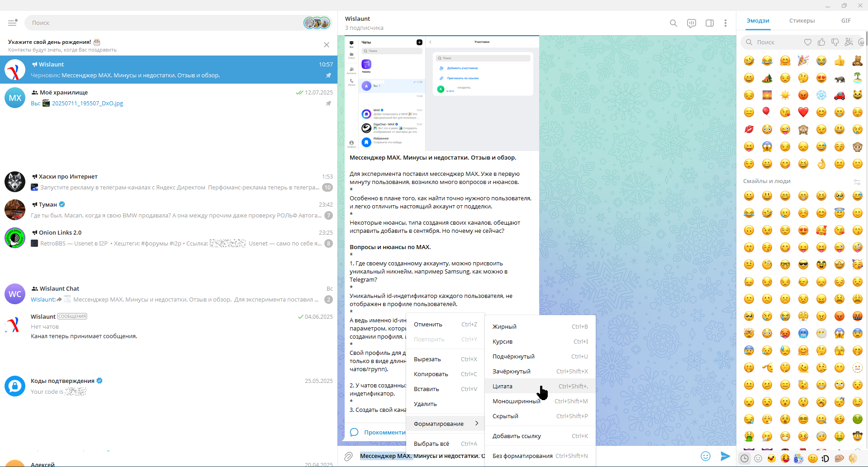Open recent emoji clock icon
868x467 pixels.
pos(745,458)
